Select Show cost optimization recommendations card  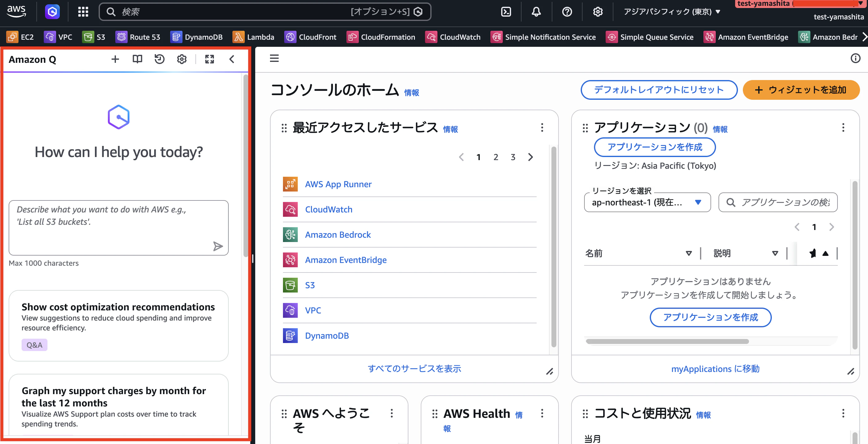(x=119, y=325)
